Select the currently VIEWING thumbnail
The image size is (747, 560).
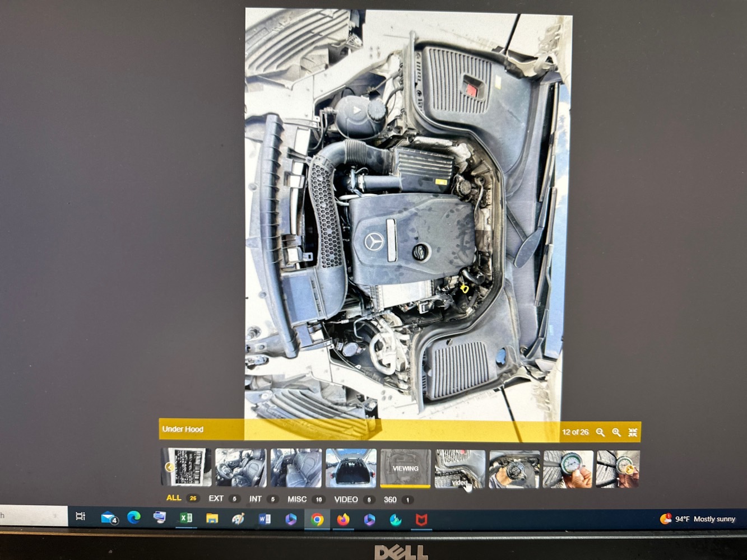click(x=405, y=468)
